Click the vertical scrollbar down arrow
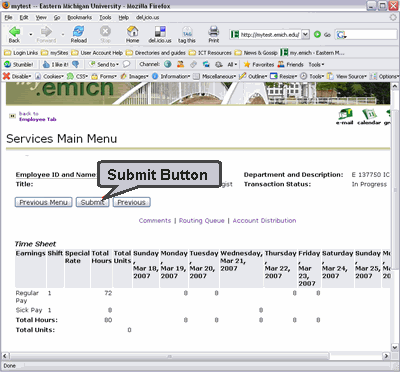Image resolution: width=400 pixels, height=372 pixels. [x=395, y=347]
